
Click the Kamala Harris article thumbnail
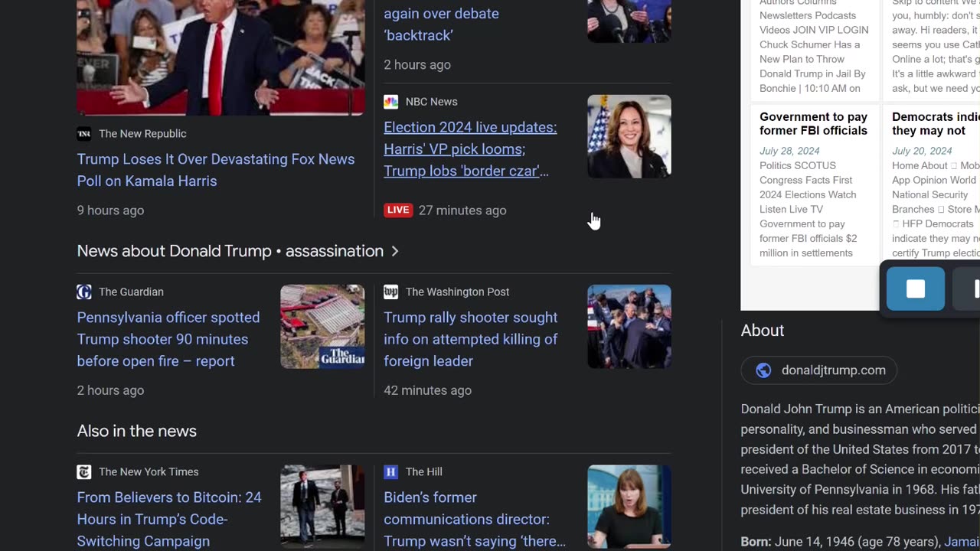pos(629,136)
